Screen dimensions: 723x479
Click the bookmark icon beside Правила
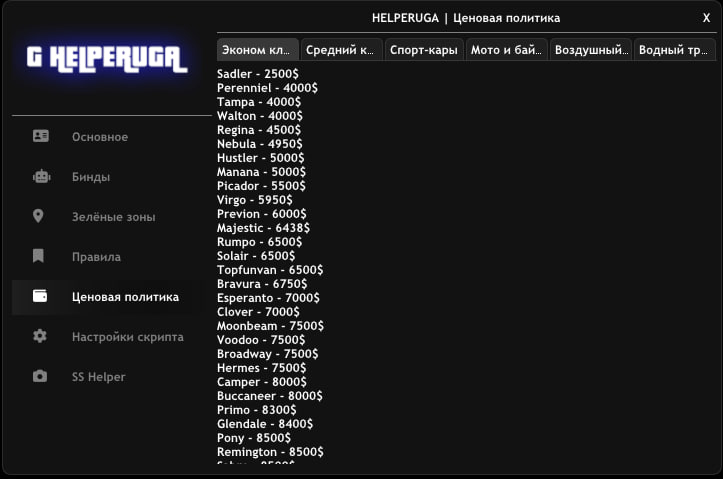38,256
